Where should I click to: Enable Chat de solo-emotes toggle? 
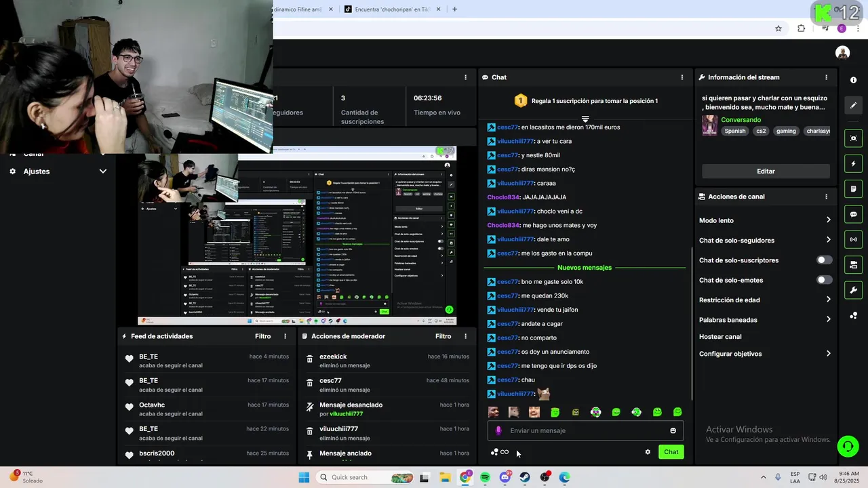(824, 280)
